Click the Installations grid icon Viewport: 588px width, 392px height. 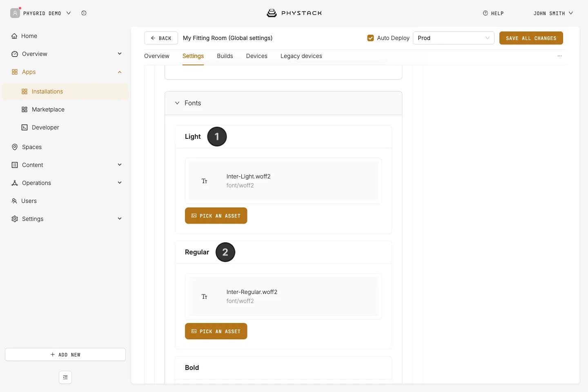(x=24, y=91)
